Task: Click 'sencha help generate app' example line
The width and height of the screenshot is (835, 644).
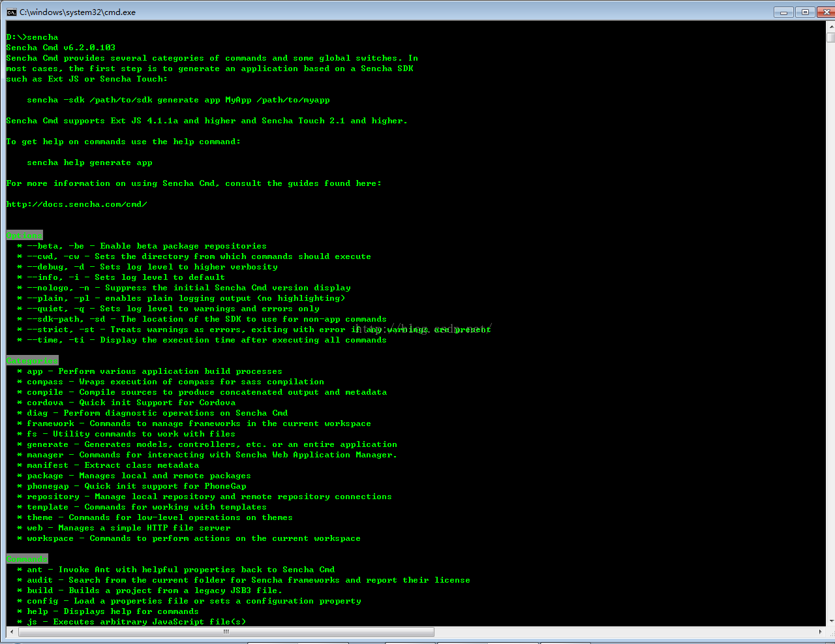Action: pos(89,162)
